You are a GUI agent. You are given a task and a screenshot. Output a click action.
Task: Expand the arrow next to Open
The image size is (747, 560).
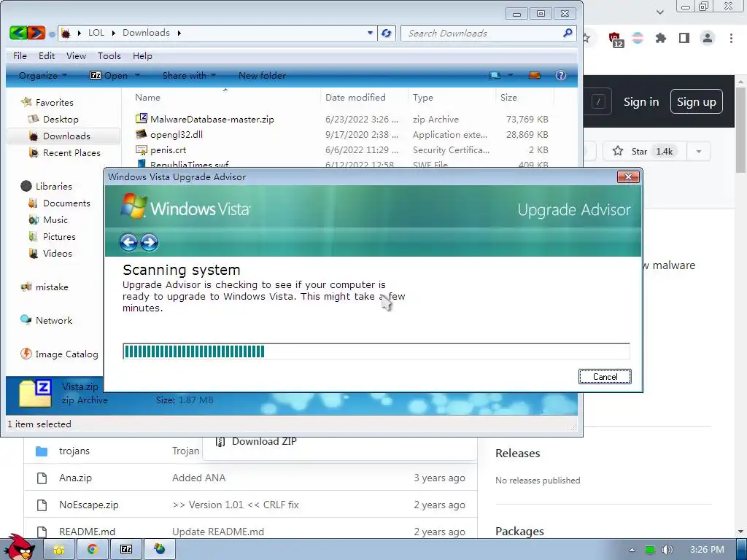(137, 75)
